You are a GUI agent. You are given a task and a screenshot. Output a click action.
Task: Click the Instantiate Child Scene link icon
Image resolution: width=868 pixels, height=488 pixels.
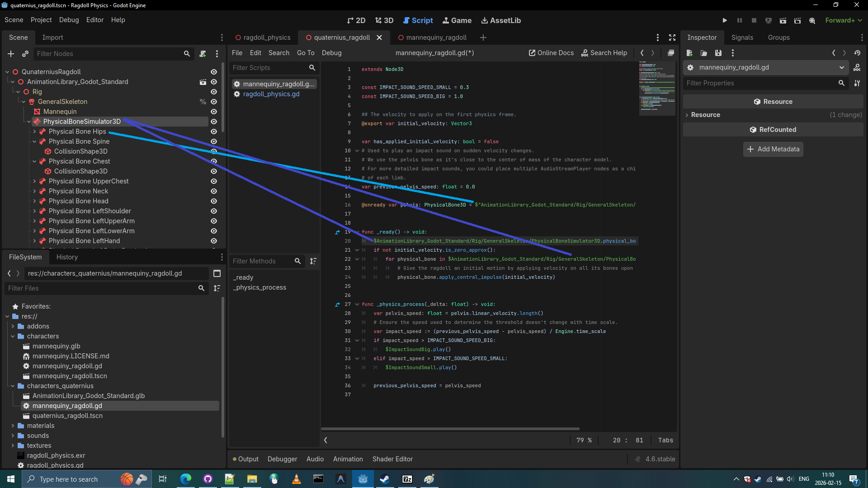click(x=25, y=54)
